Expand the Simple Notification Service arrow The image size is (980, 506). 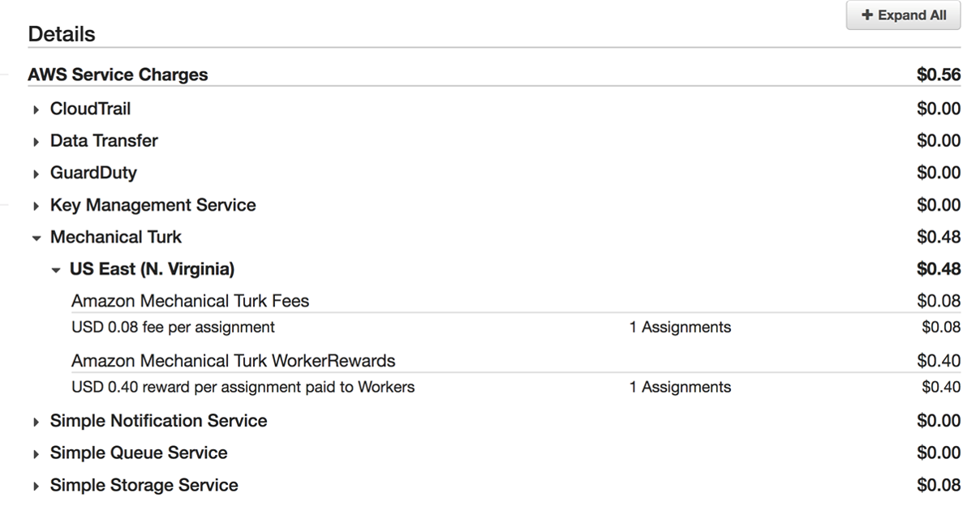tap(37, 422)
